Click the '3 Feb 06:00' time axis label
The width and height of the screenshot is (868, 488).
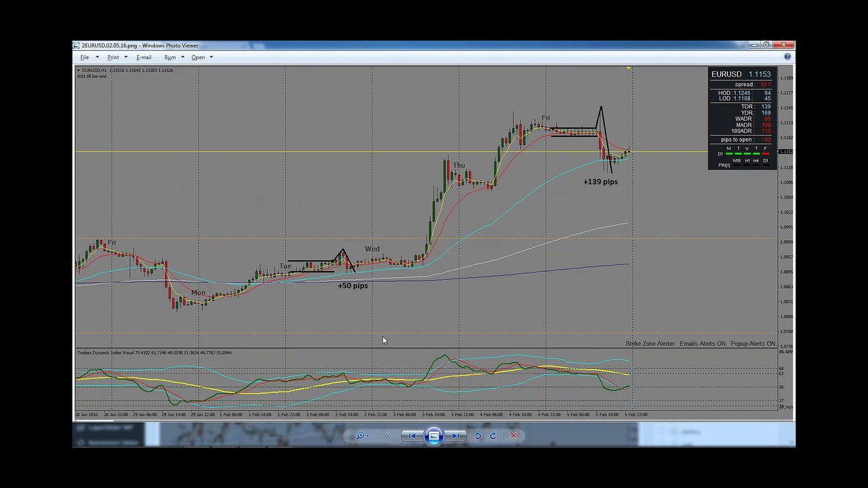405,414
